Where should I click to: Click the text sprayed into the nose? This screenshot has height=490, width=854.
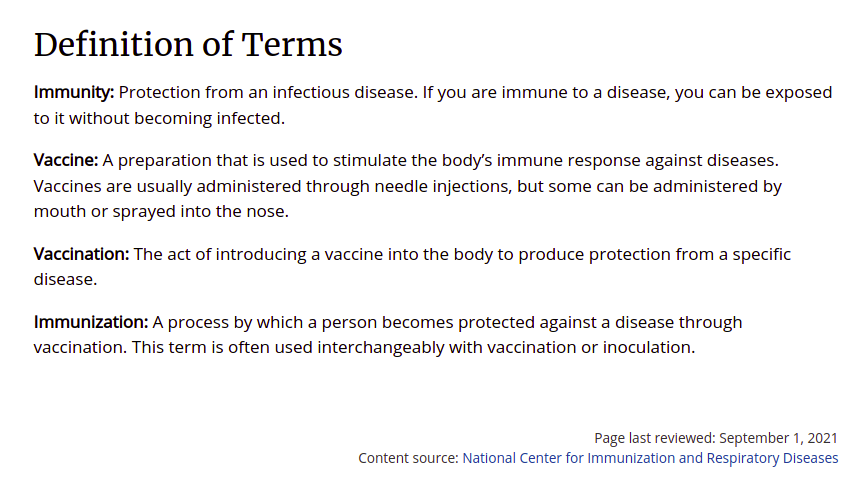click(200, 211)
